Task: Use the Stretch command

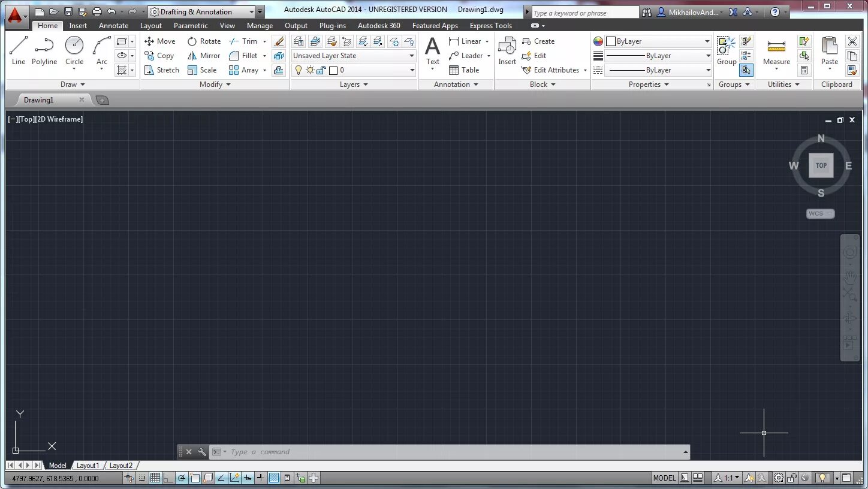Action: coord(162,70)
